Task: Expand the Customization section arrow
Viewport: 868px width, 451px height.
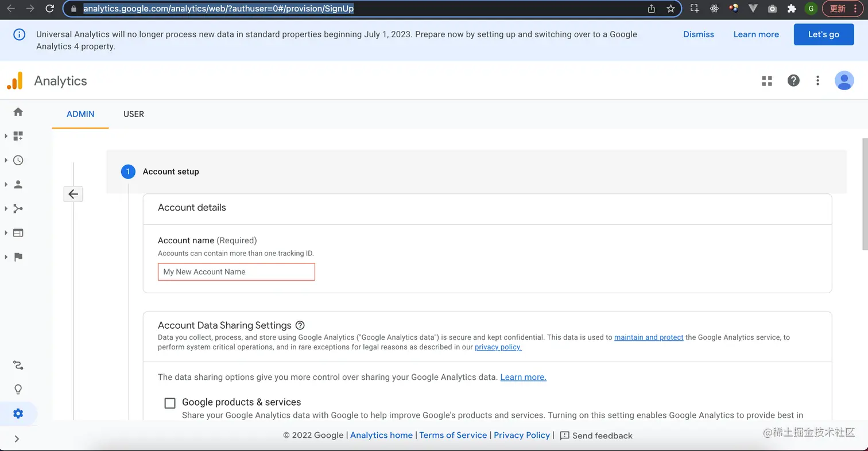Action: pos(6,136)
